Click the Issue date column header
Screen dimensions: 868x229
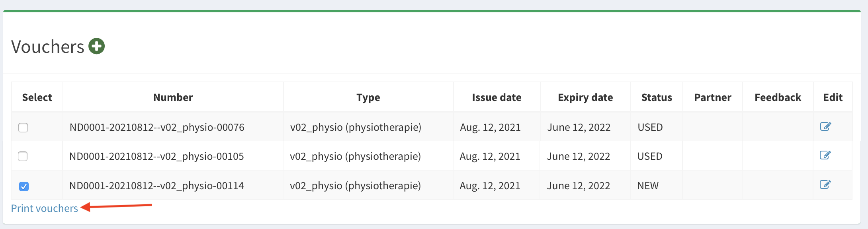[497, 97]
